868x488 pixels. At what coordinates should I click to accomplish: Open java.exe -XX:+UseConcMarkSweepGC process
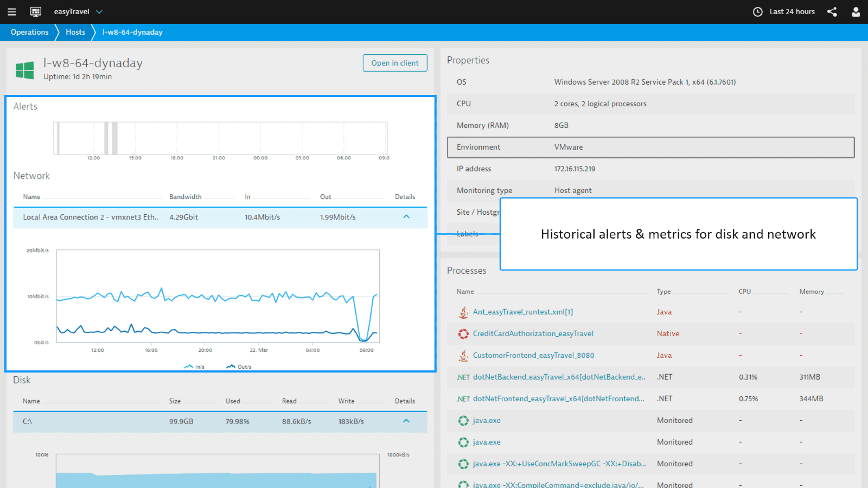point(560,464)
